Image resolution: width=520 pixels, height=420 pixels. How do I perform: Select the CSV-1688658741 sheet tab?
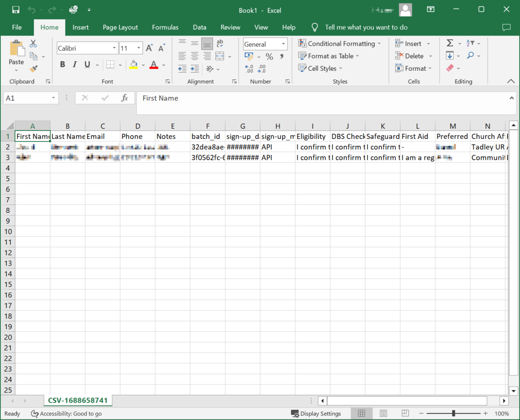pyautogui.click(x=78, y=400)
